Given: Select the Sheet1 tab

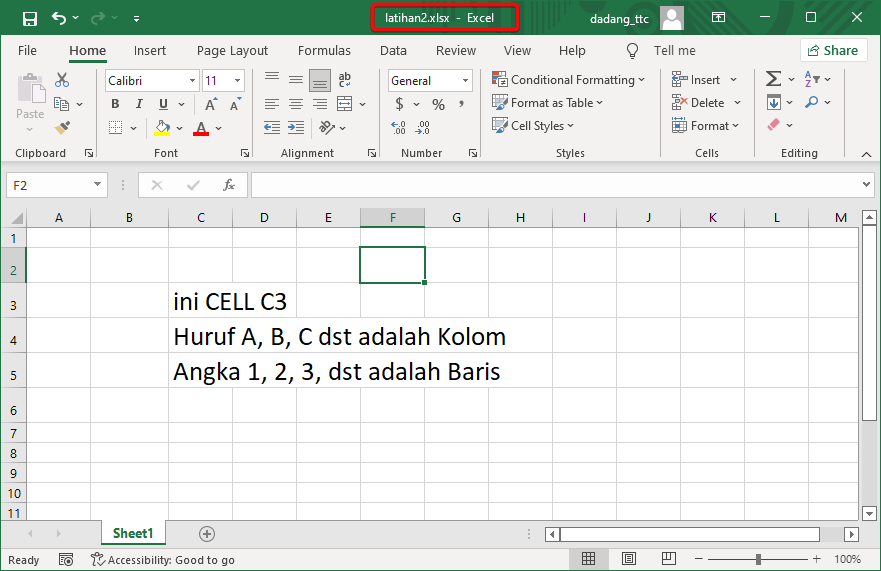Looking at the screenshot, I should click(x=133, y=533).
